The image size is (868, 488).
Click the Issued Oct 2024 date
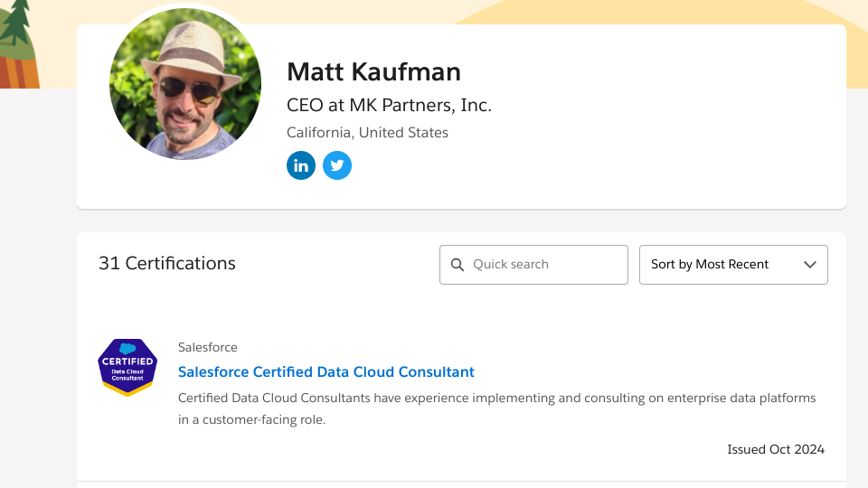(776, 449)
